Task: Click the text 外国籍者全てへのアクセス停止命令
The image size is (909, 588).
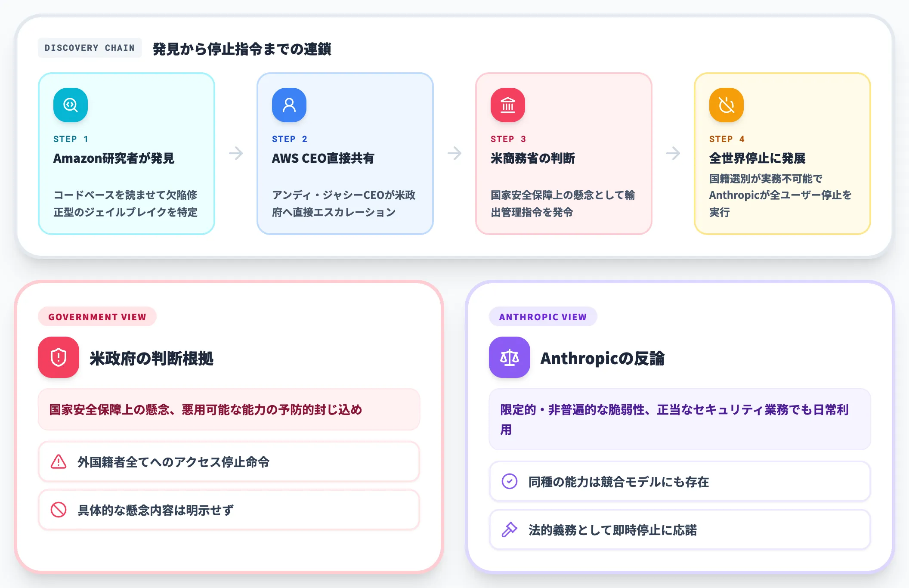Action: pyautogui.click(x=173, y=462)
